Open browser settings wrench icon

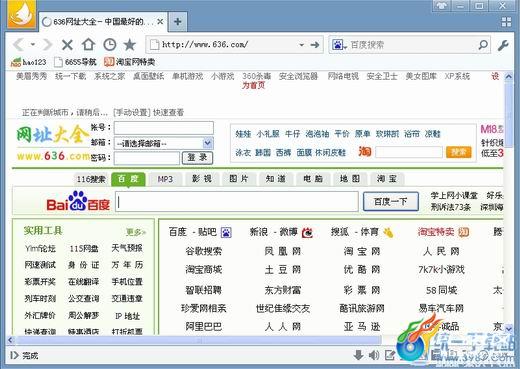(x=502, y=45)
